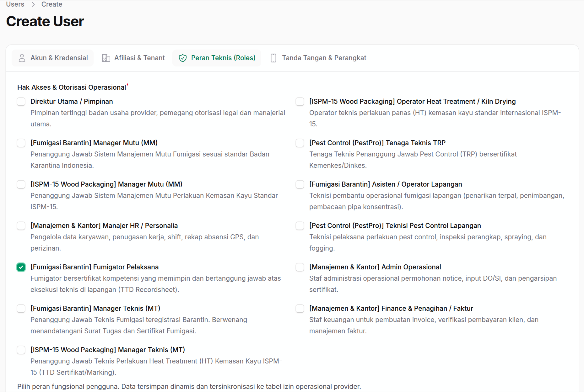584x392 pixels.
Task: Click the person icon on Akun & Kredensial tab
Action: pos(22,58)
